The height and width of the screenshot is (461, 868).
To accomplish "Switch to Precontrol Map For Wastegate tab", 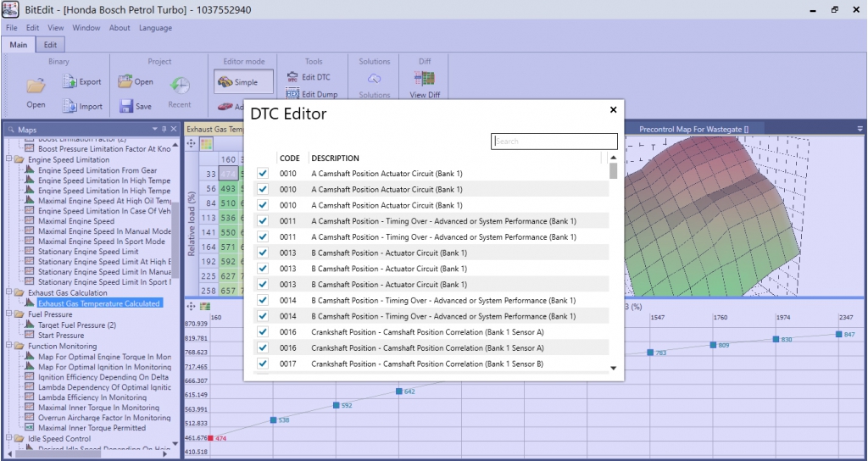I will pyautogui.click(x=693, y=129).
